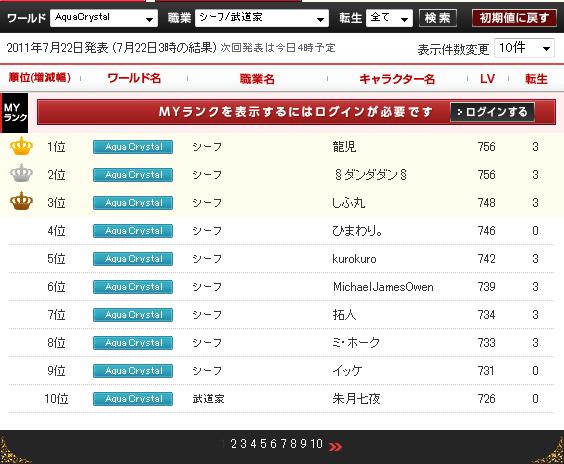Click Aqua Crystal badge in 4位 row
The height and width of the screenshot is (464, 564).
pos(133,231)
